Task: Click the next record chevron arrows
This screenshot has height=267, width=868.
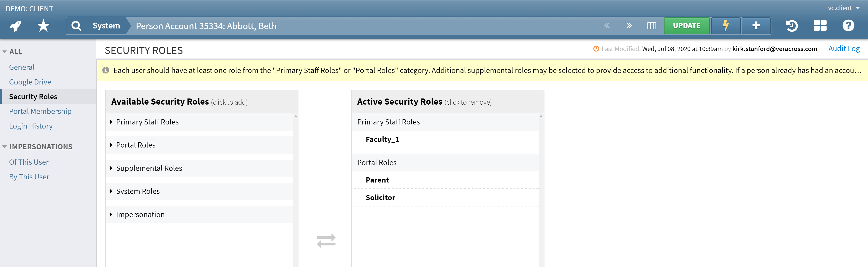Action: (x=629, y=26)
